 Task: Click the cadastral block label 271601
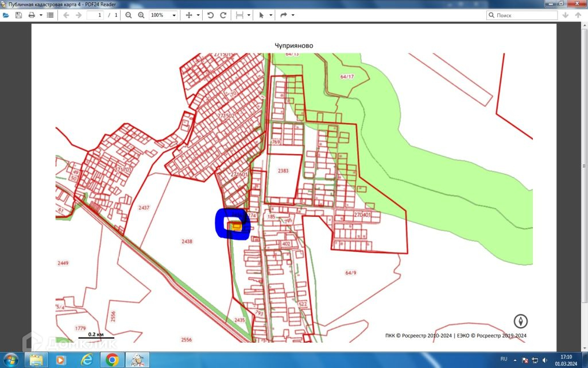click(x=239, y=175)
